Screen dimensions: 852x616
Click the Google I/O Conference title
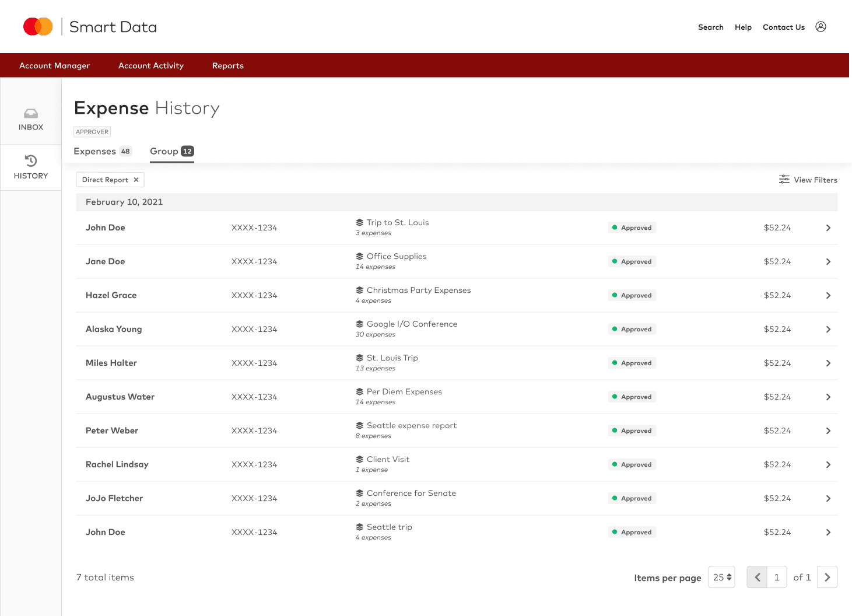pyautogui.click(x=412, y=324)
